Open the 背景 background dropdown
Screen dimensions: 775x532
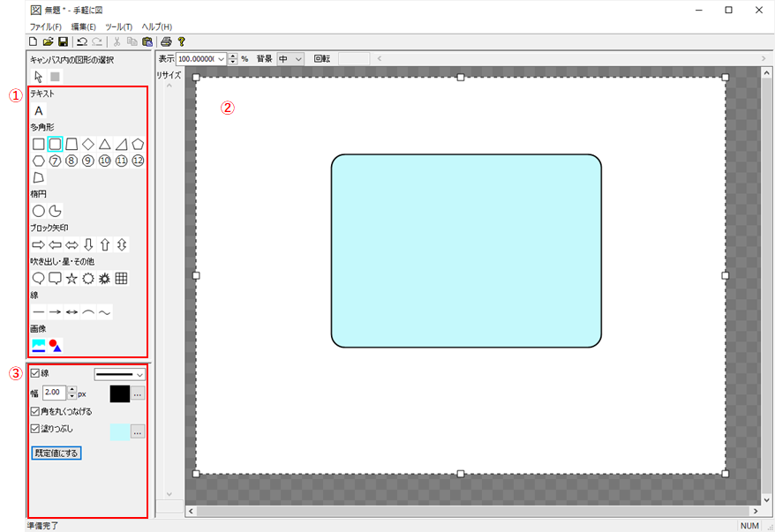click(290, 59)
